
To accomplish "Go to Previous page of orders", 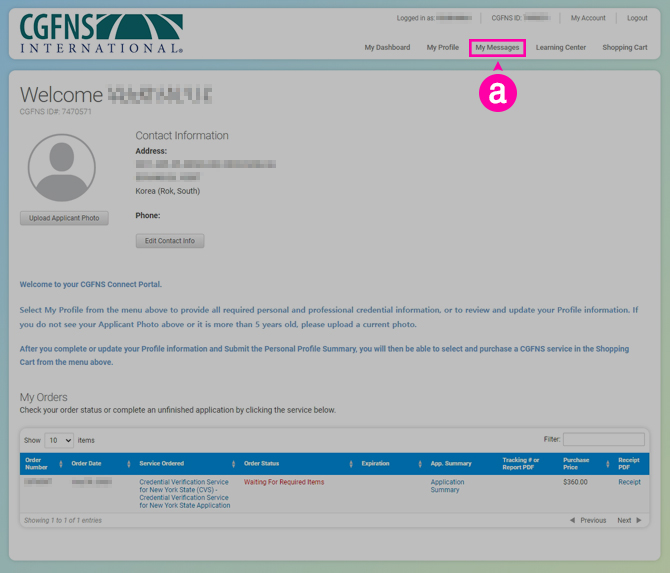I will pyautogui.click(x=588, y=520).
